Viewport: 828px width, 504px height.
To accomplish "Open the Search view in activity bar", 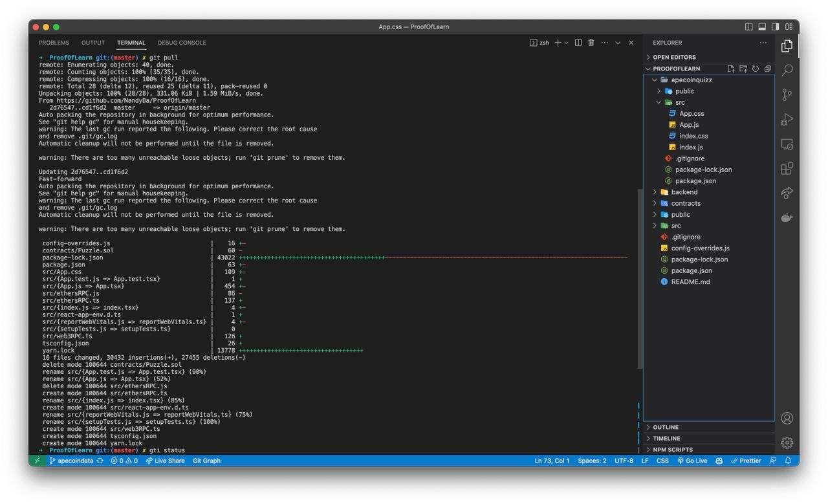I will tap(787, 71).
